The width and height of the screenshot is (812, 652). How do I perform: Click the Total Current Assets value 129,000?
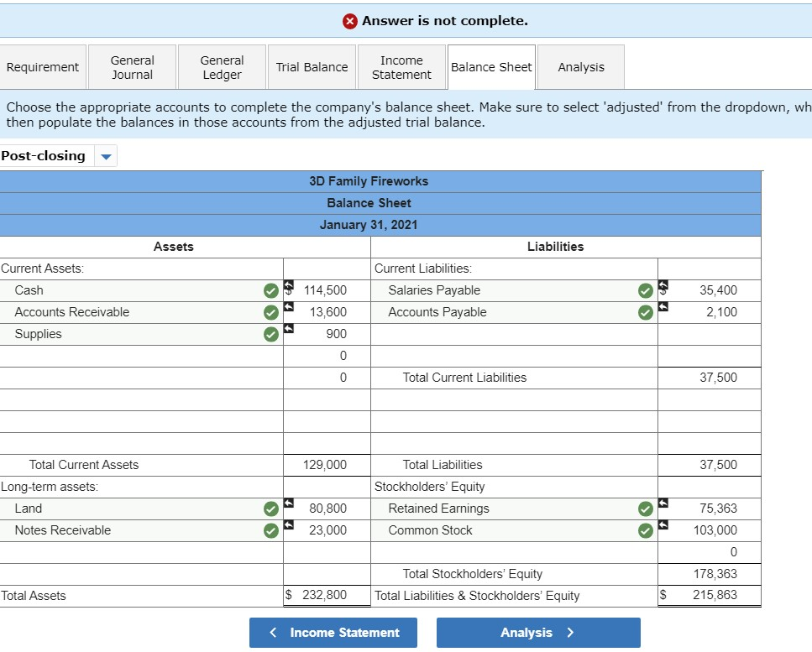(327, 465)
